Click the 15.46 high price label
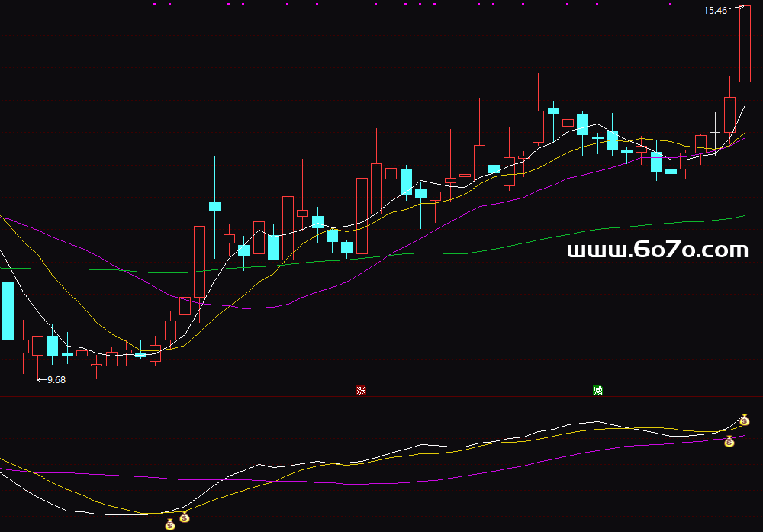Screen dimensions: 763x532 click(716, 10)
